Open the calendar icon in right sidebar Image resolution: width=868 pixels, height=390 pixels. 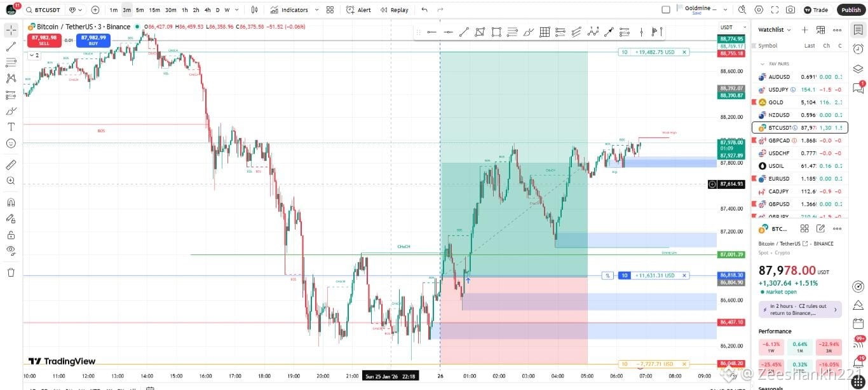pos(858,323)
